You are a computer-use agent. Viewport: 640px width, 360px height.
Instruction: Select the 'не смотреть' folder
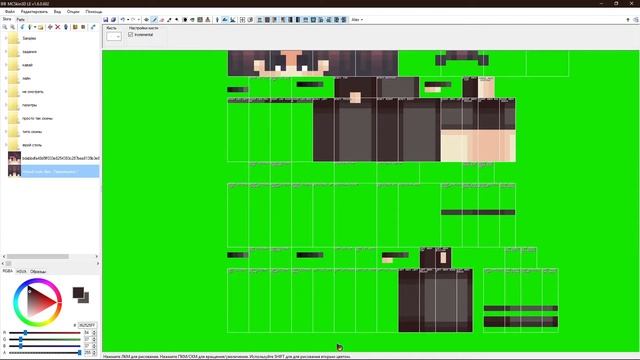tap(33, 92)
